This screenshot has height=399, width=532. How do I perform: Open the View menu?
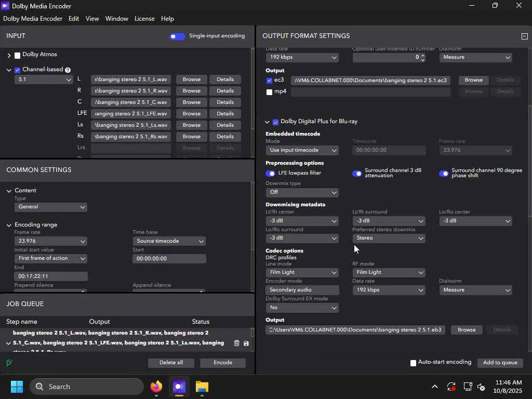(x=92, y=19)
